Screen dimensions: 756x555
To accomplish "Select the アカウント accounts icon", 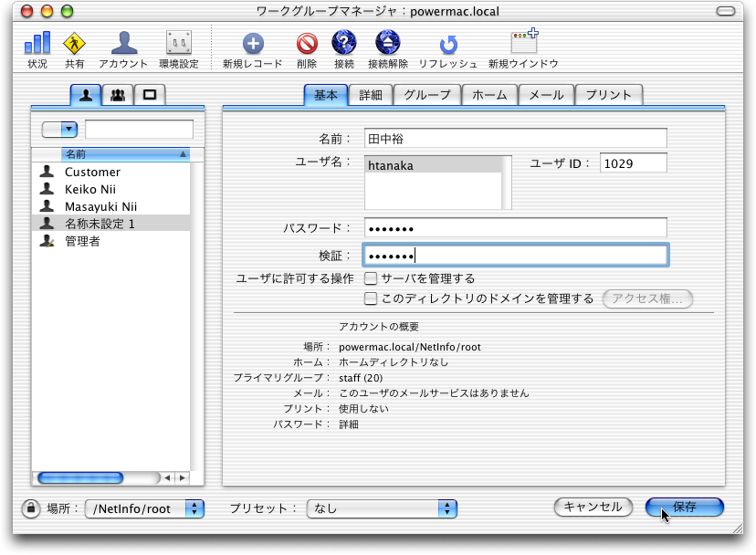I will (x=123, y=44).
